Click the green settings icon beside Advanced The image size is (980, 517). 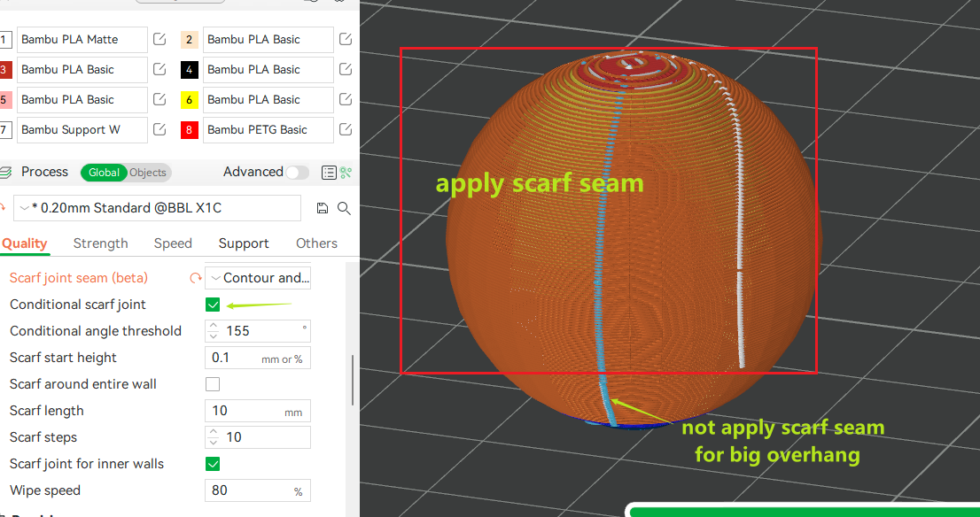[346, 173]
